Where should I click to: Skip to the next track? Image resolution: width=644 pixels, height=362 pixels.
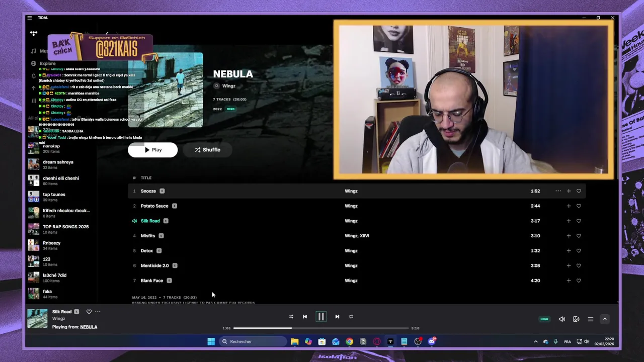pyautogui.click(x=337, y=317)
